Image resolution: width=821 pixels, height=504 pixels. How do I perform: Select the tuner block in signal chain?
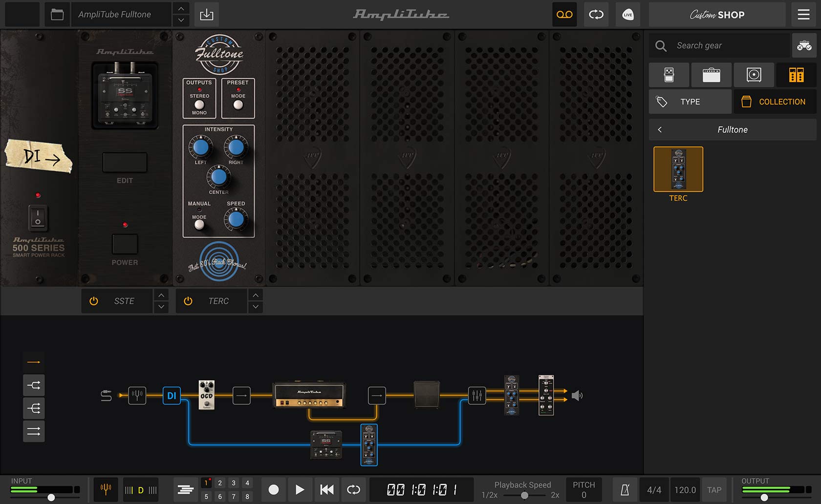pyautogui.click(x=137, y=395)
